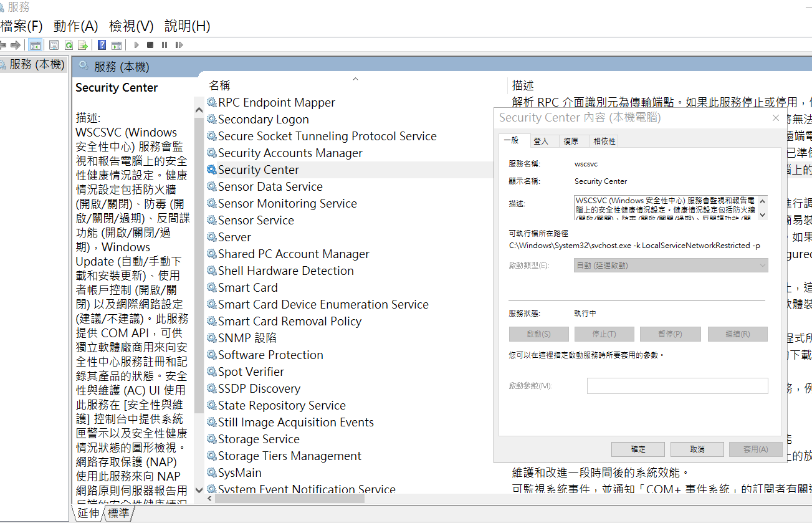The image size is (812, 523).
Task: Switch to the 相依性 tab in the dialog
Action: [604, 141]
